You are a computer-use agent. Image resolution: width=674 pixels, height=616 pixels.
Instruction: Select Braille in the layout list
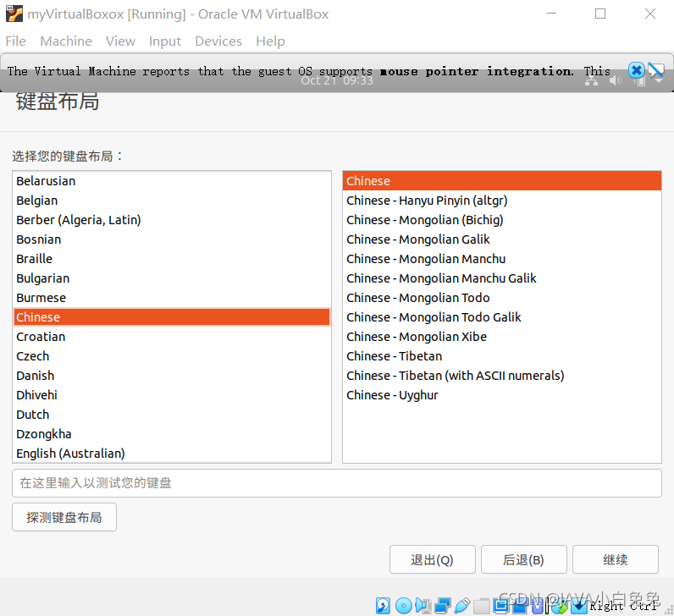[172, 259]
